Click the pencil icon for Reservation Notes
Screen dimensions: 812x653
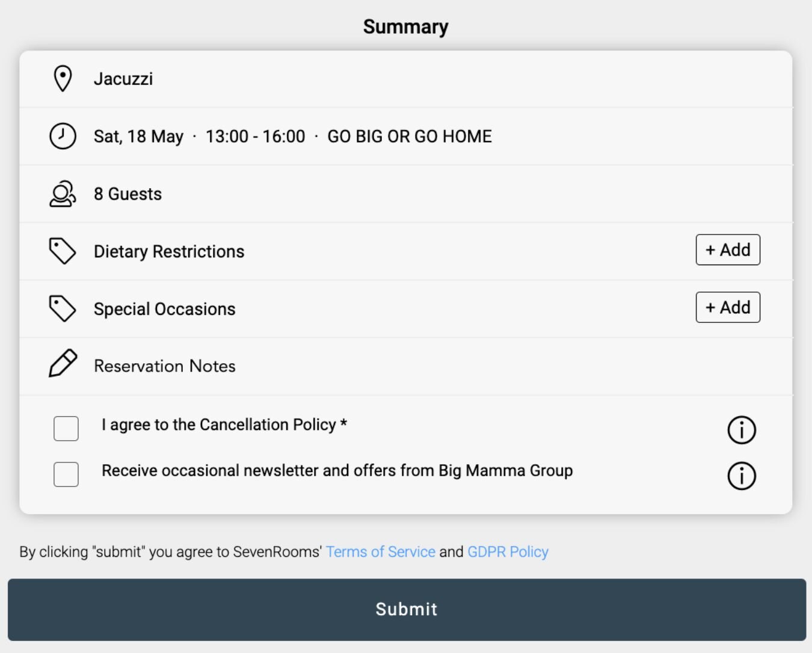coord(63,364)
